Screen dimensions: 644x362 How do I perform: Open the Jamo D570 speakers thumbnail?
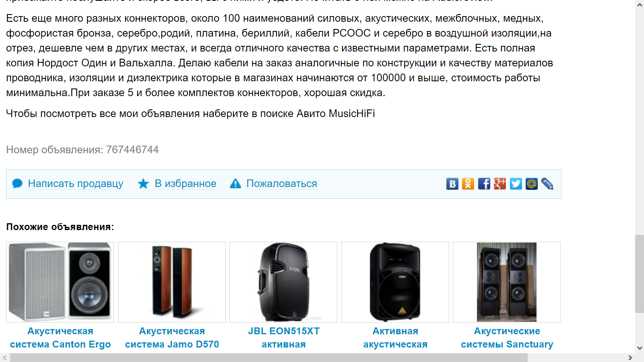click(x=172, y=282)
